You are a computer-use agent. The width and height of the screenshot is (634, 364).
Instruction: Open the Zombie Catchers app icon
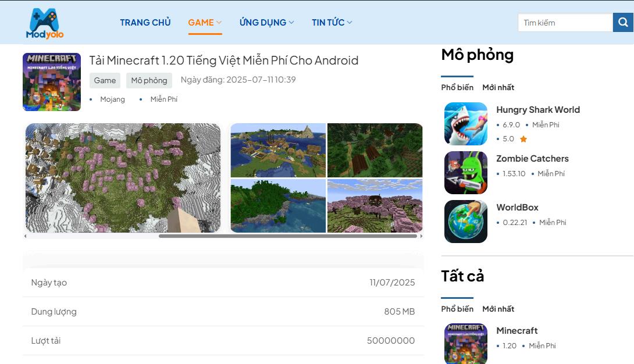point(466,173)
